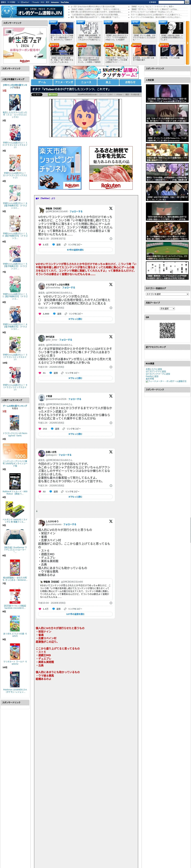This screenshot has width=191, height=868.
Task: Click the X logo on 惨駄無's first tweet
Action: 111,209
